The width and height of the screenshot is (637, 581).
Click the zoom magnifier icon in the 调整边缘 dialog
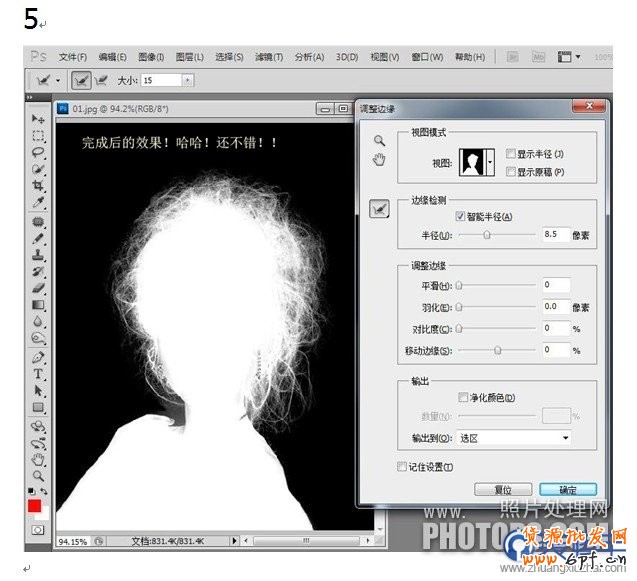379,141
